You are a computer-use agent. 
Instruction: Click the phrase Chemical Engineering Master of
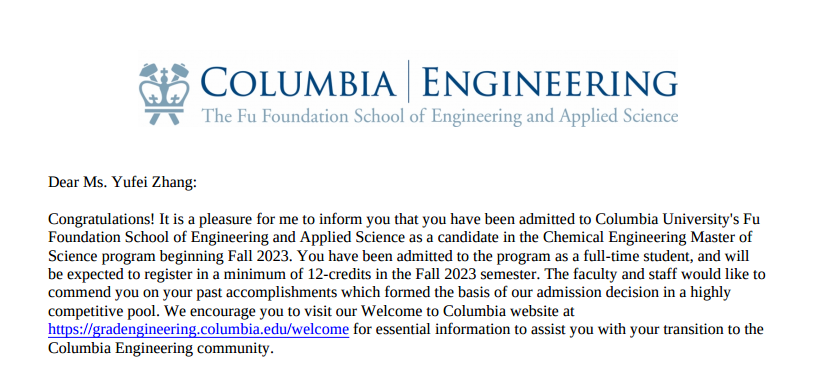coord(648,238)
